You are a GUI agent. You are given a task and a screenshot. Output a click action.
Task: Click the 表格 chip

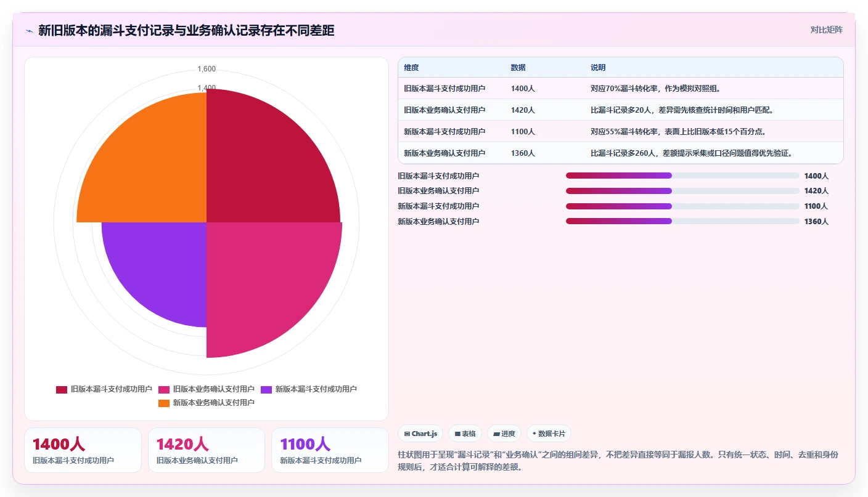465,434
